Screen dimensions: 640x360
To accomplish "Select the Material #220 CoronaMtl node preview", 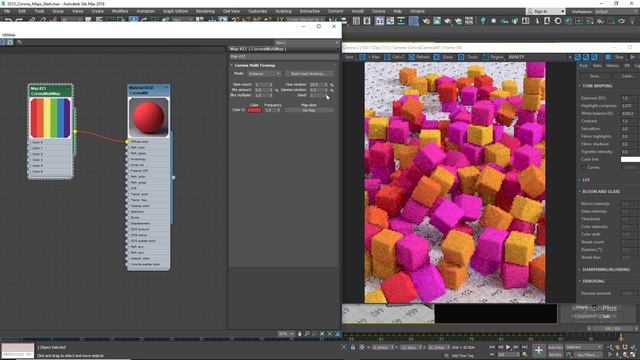I will [x=149, y=118].
